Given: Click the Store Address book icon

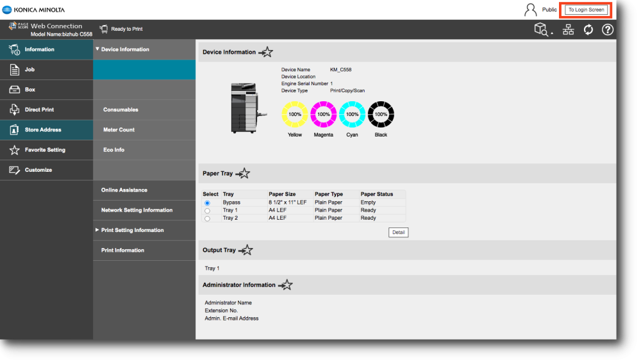Looking at the screenshot, I should click(14, 129).
